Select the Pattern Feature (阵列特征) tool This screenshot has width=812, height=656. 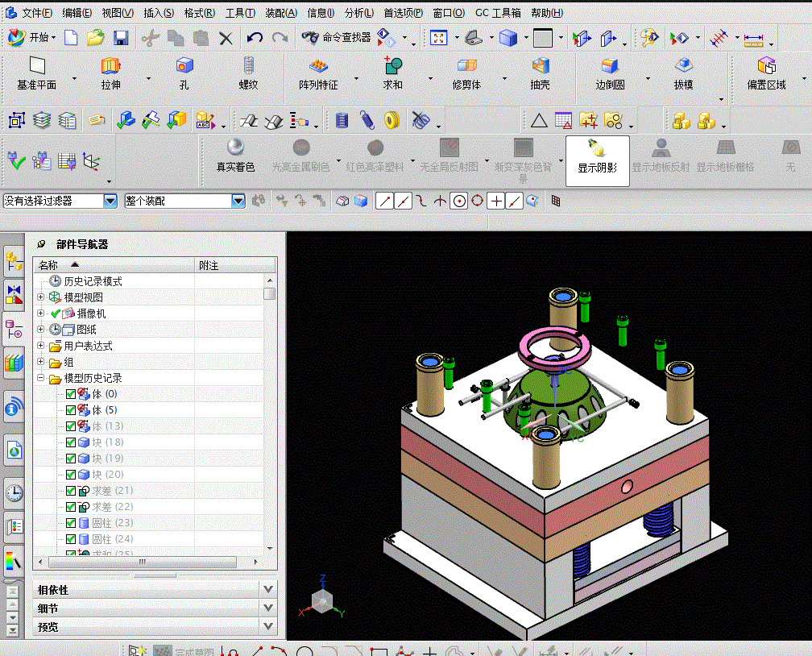point(318,73)
